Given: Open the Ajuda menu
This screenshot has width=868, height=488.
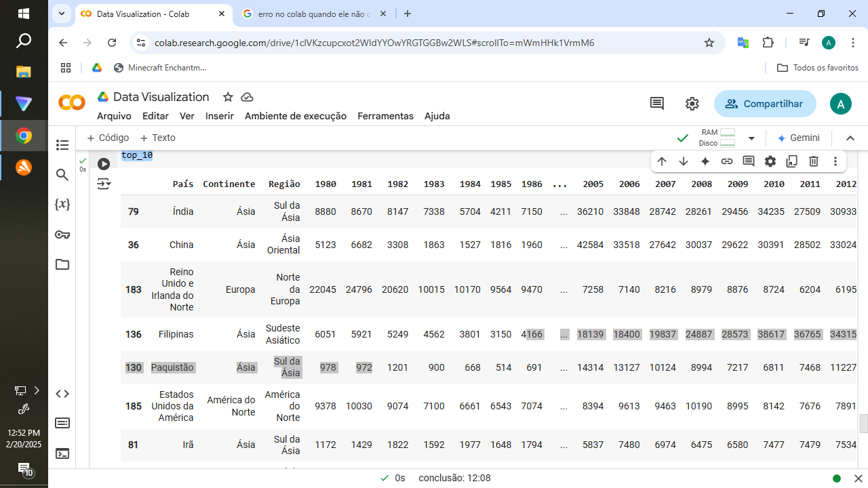Looking at the screenshot, I should [x=437, y=116].
